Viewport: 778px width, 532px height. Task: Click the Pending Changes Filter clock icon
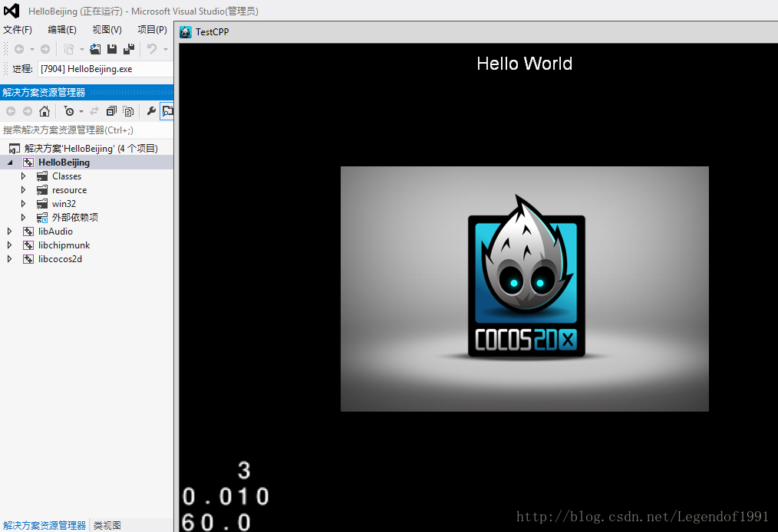(x=69, y=112)
